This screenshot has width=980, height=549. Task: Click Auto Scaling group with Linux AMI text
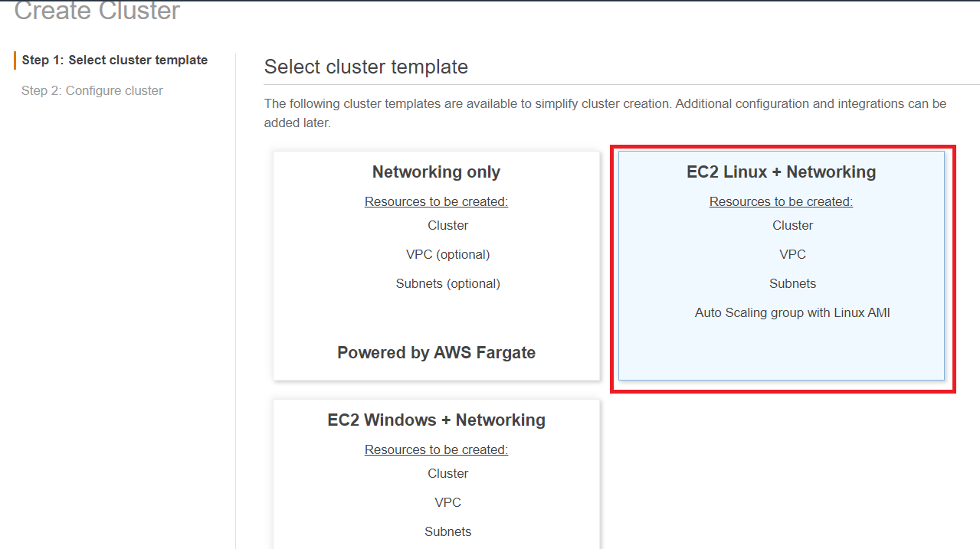(x=793, y=312)
